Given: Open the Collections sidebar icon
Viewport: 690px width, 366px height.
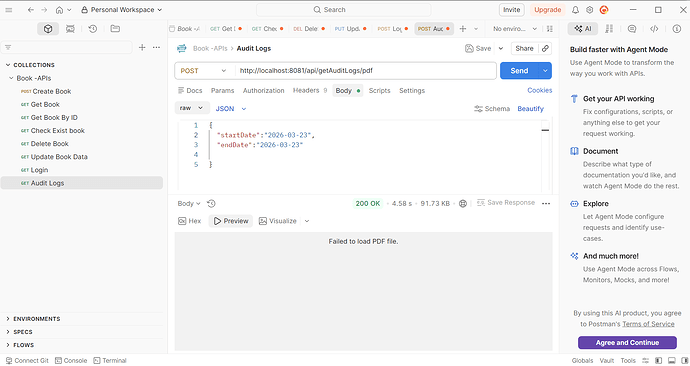Looking at the screenshot, I should 48,29.
